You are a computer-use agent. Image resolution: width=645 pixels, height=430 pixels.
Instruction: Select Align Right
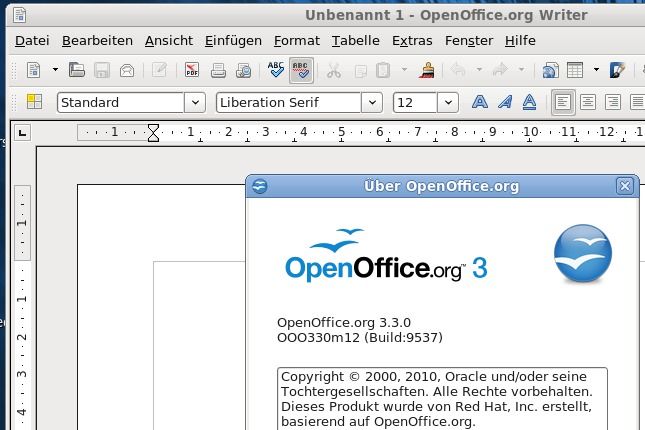pos(613,102)
